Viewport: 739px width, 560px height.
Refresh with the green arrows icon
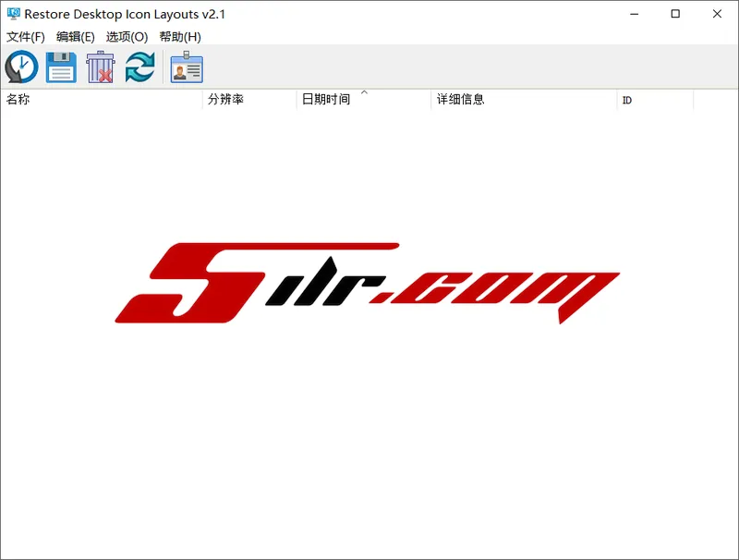(x=140, y=67)
